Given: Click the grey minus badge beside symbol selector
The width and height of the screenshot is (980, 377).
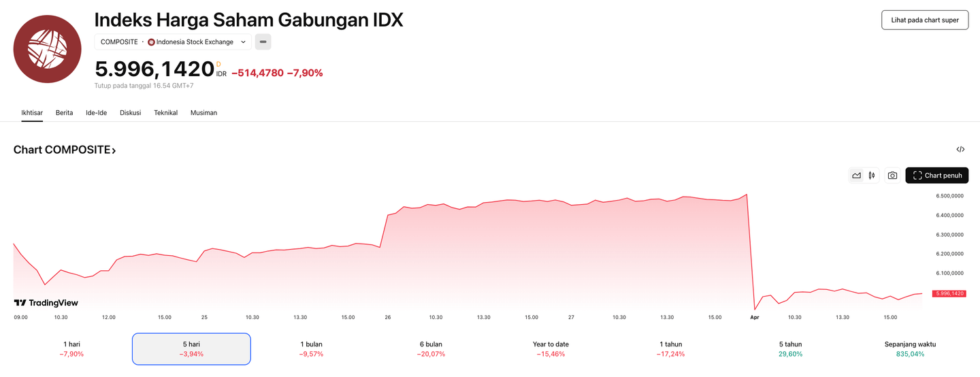Looking at the screenshot, I should pyautogui.click(x=263, y=42).
